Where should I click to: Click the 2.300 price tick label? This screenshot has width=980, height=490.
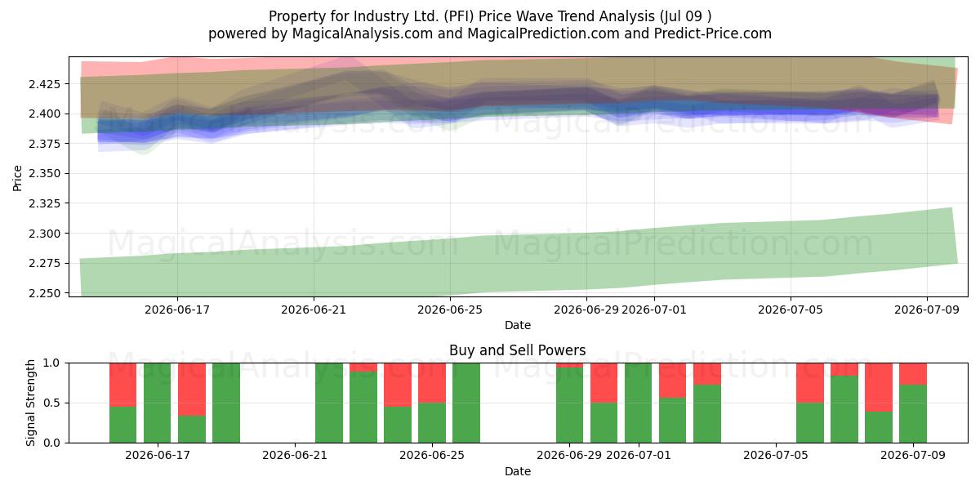coord(46,234)
